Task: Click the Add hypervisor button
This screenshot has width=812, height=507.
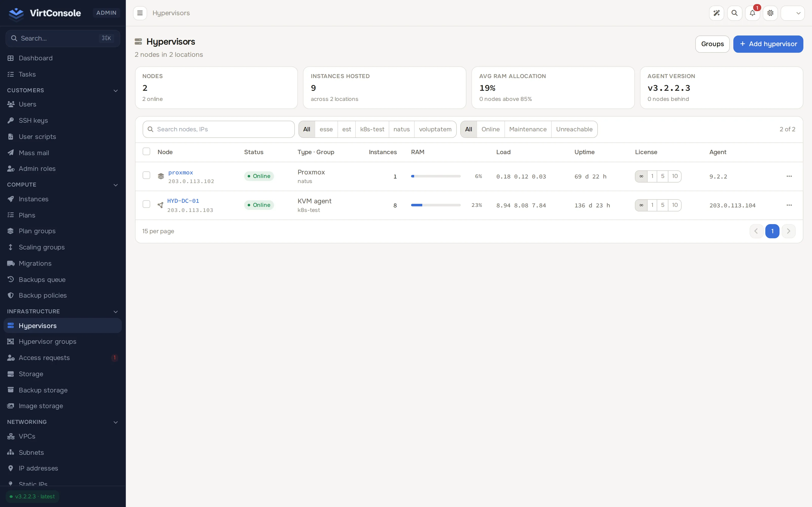Action: click(x=768, y=44)
